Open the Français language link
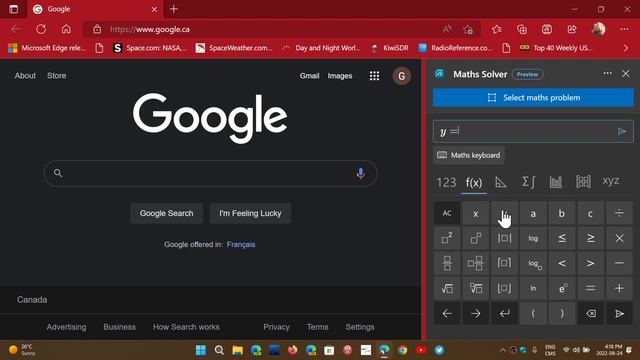Screen dimensions: 640x360 (241, 244)
